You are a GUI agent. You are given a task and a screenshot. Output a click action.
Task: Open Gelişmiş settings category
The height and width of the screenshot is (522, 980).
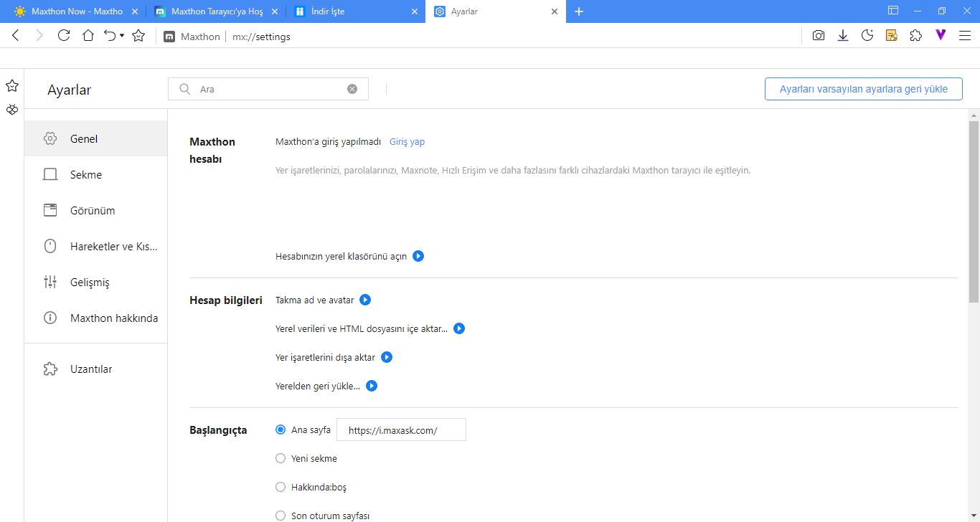[95, 282]
